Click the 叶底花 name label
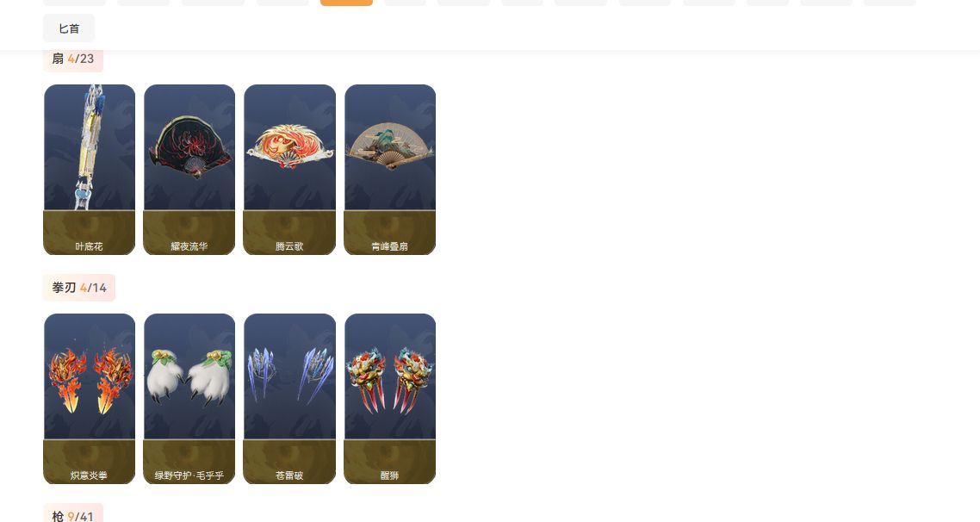This screenshot has height=522, width=980. 89,247
